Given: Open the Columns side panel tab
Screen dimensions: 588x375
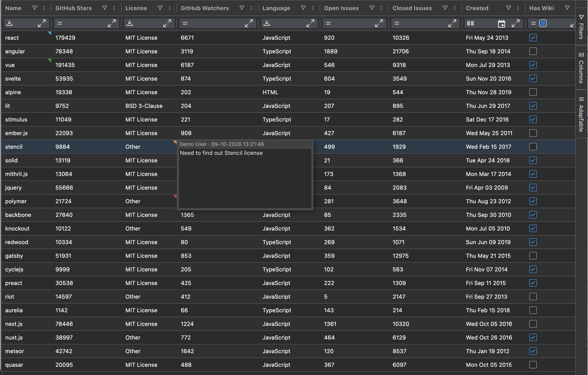Looking at the screenshot, I should (x=581, y=68).
